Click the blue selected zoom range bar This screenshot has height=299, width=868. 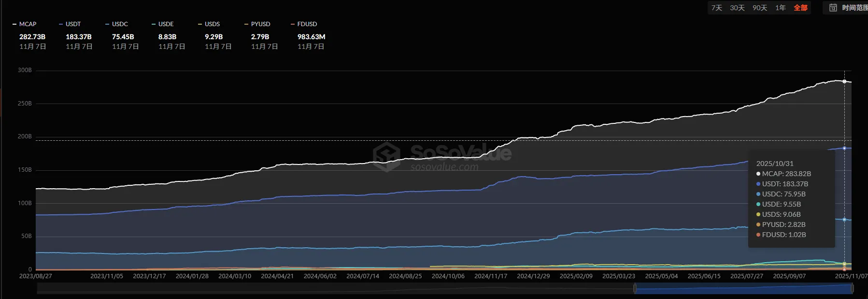coord(744,289)
